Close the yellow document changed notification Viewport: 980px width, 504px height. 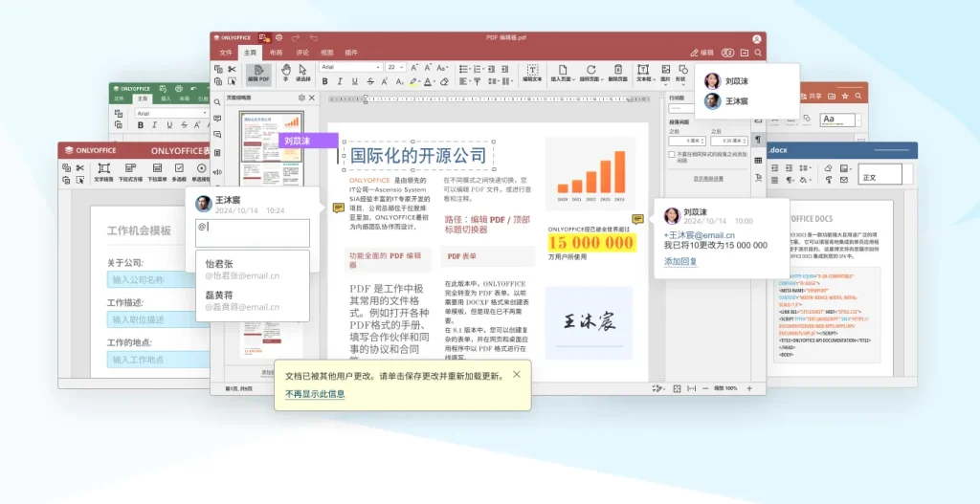516,374
